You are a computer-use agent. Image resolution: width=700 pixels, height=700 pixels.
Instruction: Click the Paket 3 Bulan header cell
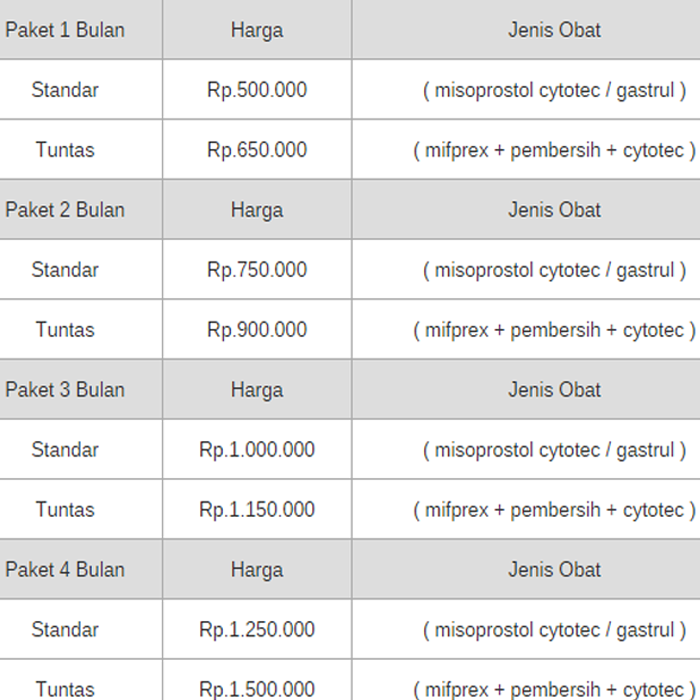(x=65, y=390)
